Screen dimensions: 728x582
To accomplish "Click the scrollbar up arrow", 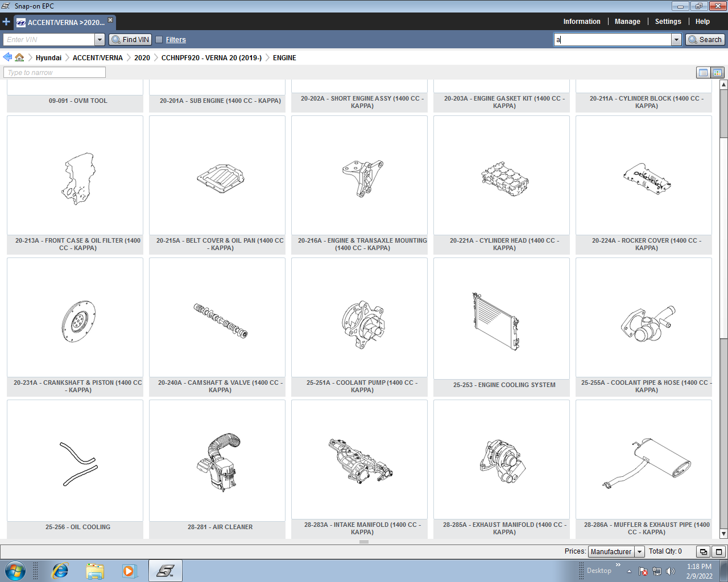I will 723,85.
